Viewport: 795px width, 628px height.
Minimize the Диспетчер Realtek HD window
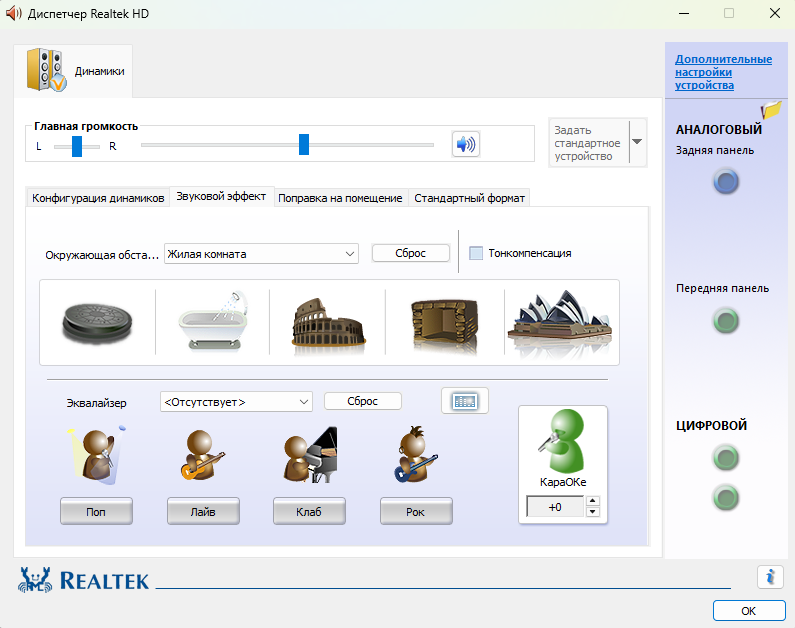point(684,13)
